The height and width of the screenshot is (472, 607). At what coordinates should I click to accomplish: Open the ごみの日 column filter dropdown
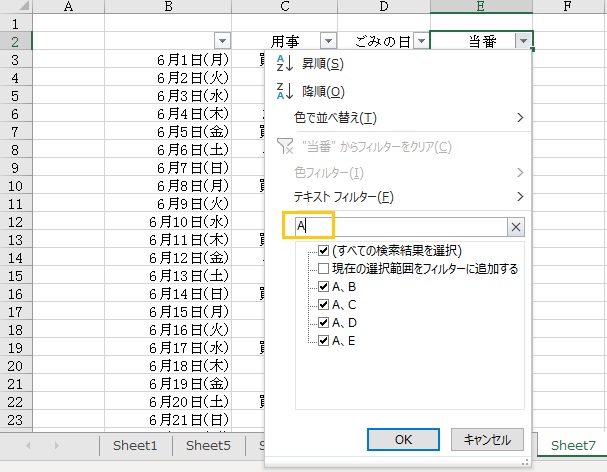click(x=421, y=41)
